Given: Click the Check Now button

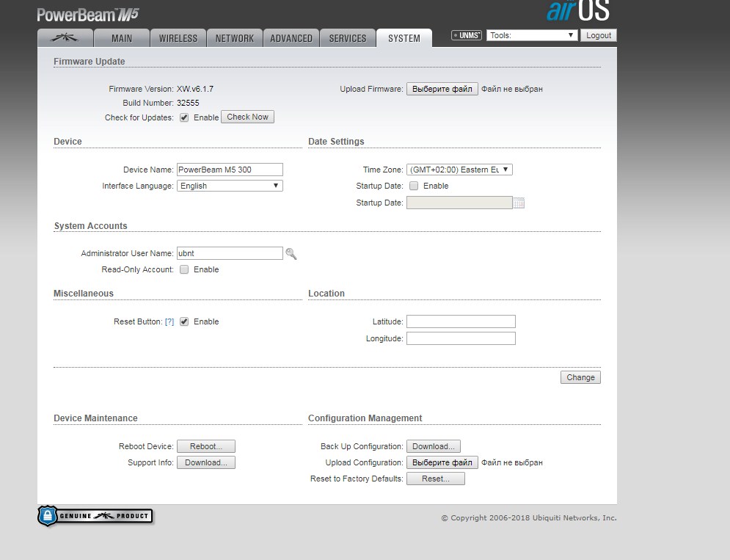Looking at the screenshot, I should tap(248, 117).
